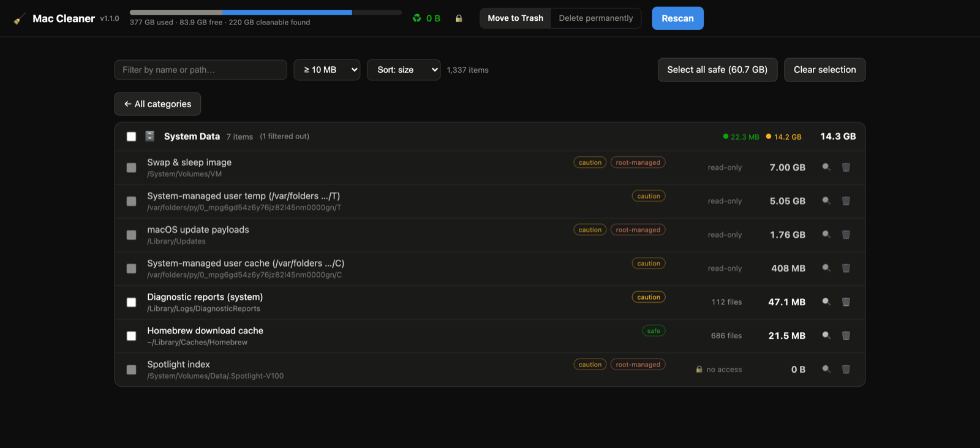Check the Homebrew download cache checkbox
980x448 pixels.
click(131, 336)
